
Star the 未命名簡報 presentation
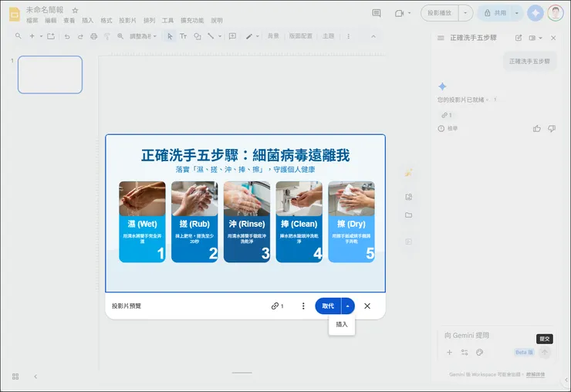75,10
